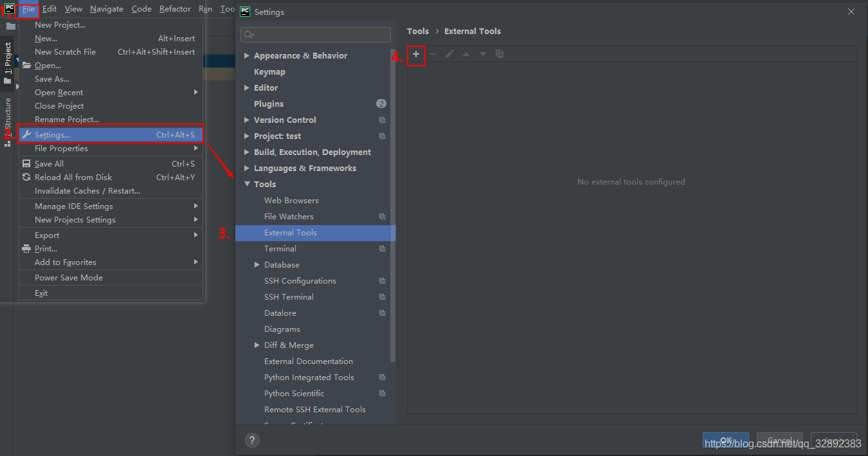Open the Refactor menu
The height and width of the screenshot is (456, 868).
(x=175, y=9)
